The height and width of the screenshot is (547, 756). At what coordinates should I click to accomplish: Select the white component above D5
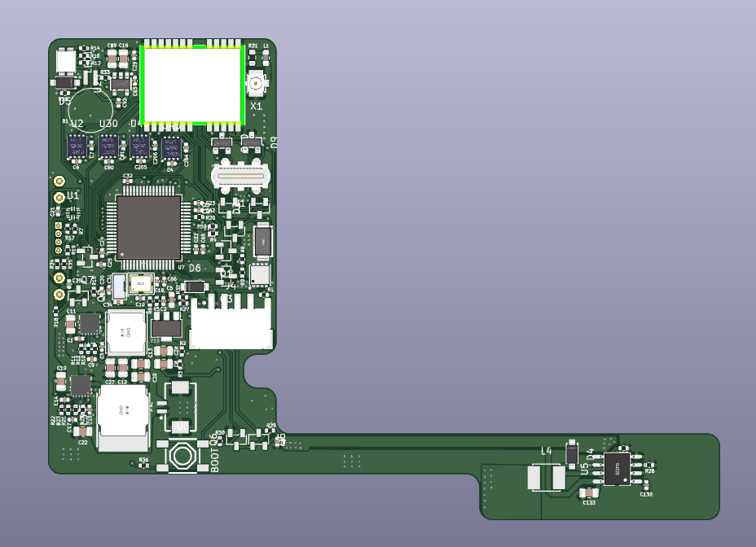coord(66,60)
